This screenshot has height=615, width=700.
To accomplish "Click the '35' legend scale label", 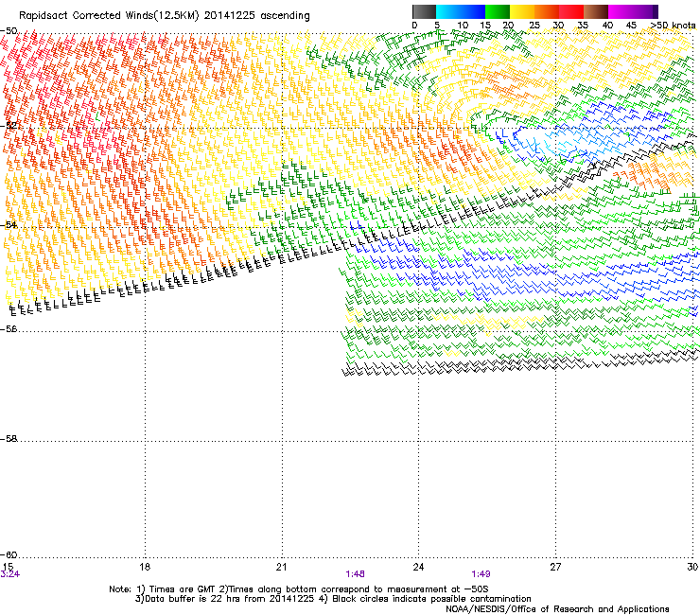I will coord(583,26).
